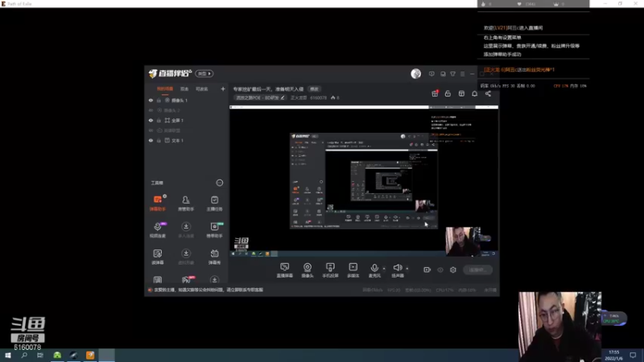644x362 pixels.
Task: Expand toolbox more options circle
Action: (220, 183)
